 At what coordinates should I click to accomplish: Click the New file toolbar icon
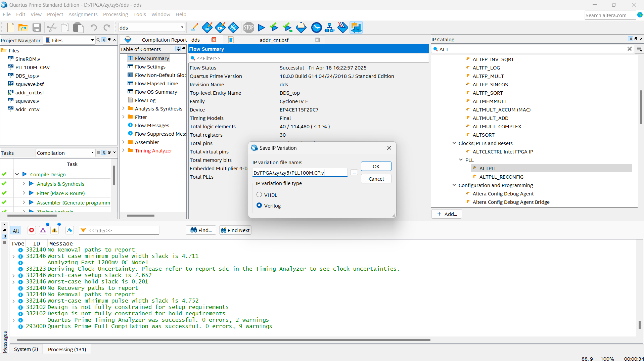[11, 28]
